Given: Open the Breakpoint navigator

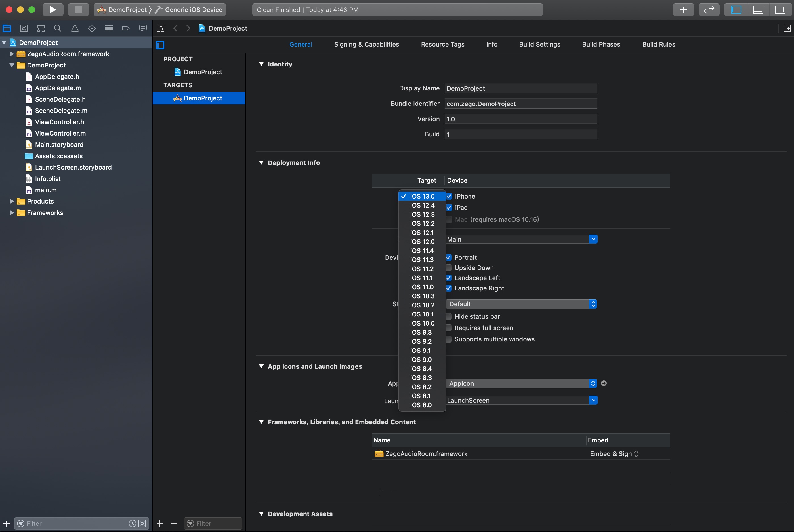Looking at the screenshot, I should coord(126,28).
